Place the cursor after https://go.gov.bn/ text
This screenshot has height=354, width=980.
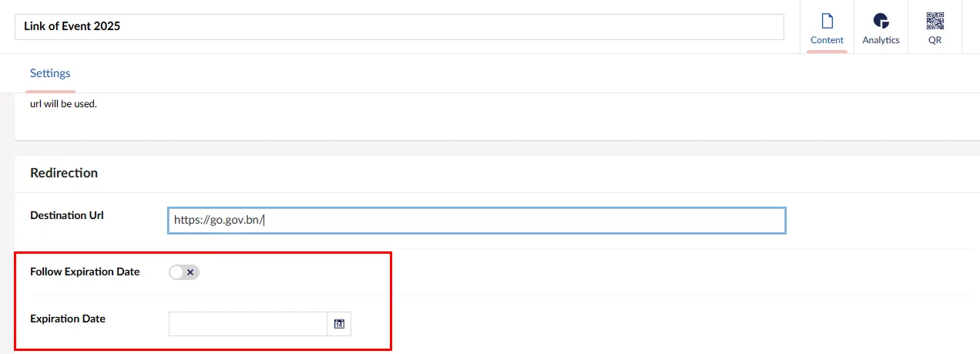click(x=264, y=220)
